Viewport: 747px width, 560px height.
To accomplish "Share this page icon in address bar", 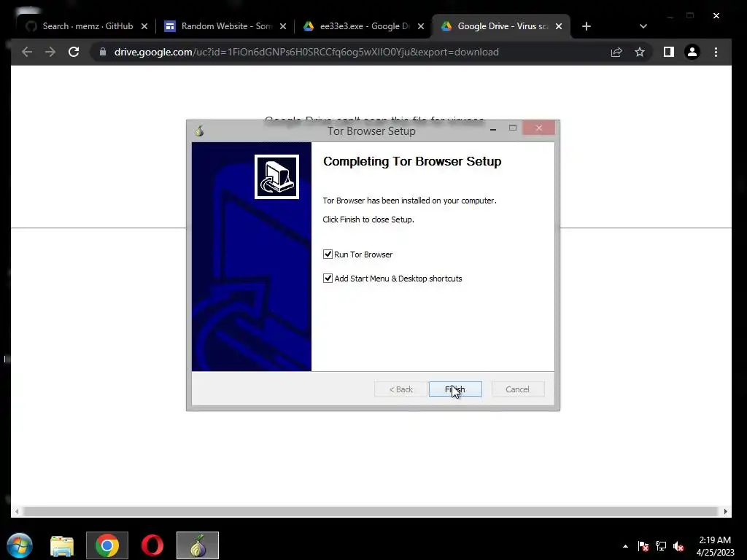I will tap(616, 52).
